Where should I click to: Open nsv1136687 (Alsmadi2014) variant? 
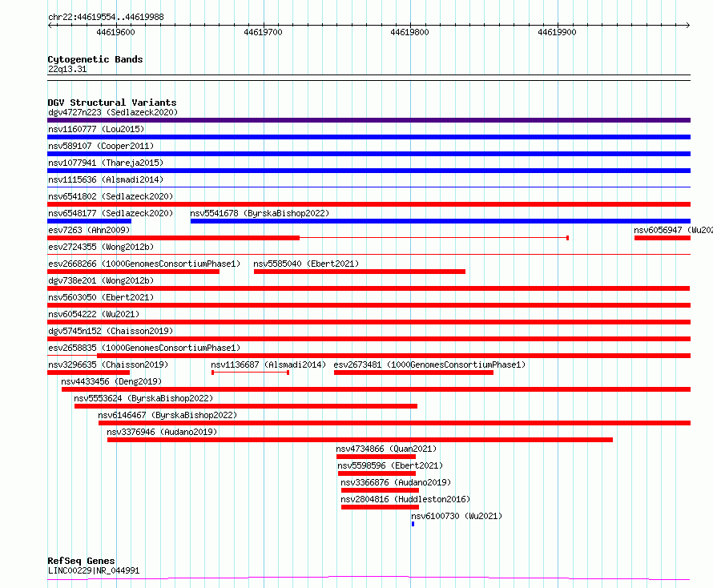[268, 364]
